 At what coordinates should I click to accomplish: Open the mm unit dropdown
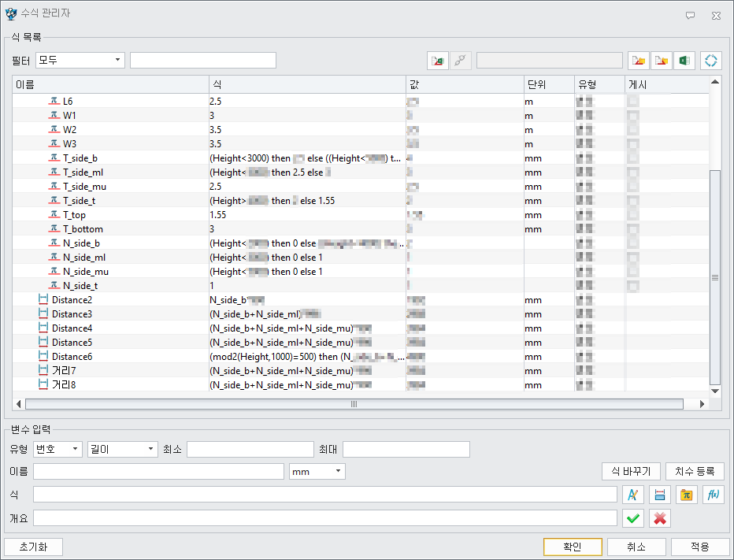pyautogui.click(x=317, y=471)
